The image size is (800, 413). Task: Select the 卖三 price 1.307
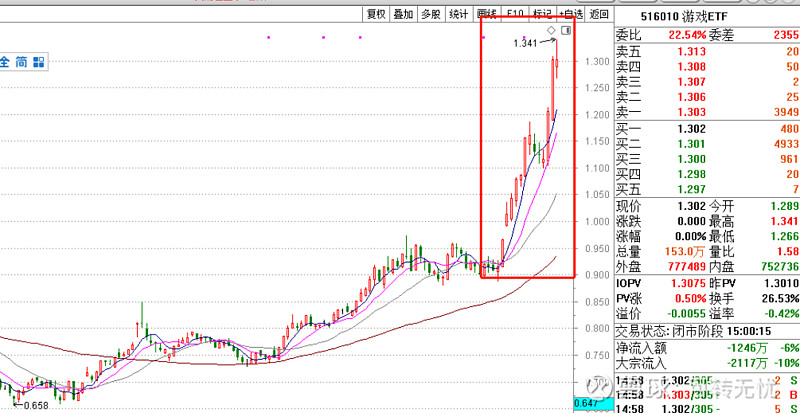point(692,82)
